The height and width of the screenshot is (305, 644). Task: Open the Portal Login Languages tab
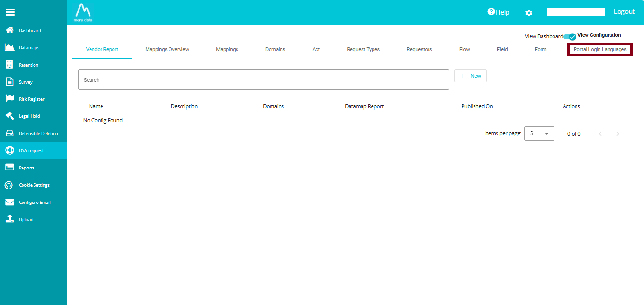599,49
